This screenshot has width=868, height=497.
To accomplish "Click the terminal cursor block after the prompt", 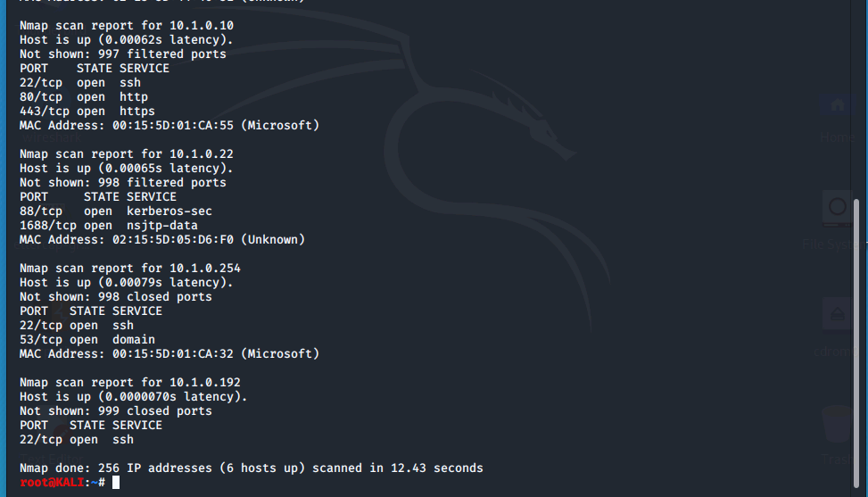I will click(x=116, y=483).
